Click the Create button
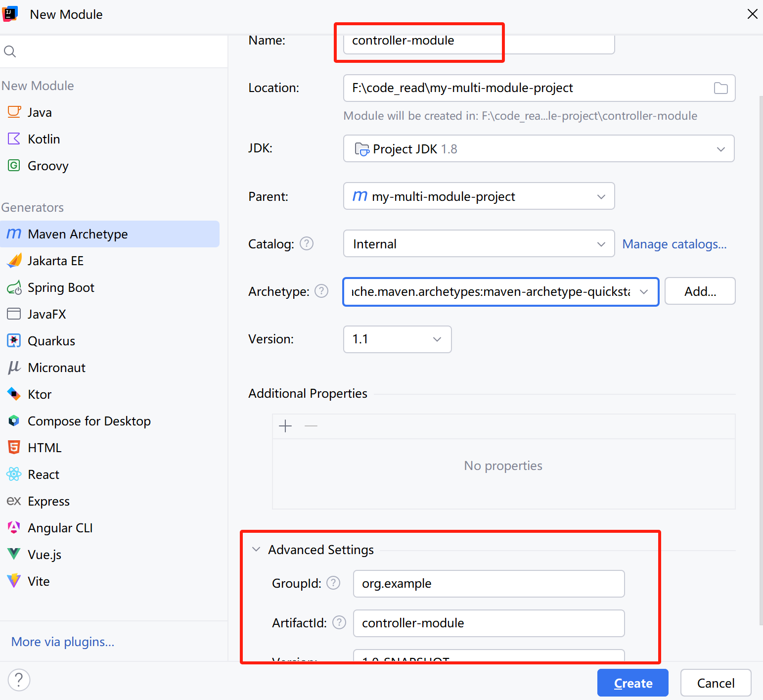 (632, 683)
